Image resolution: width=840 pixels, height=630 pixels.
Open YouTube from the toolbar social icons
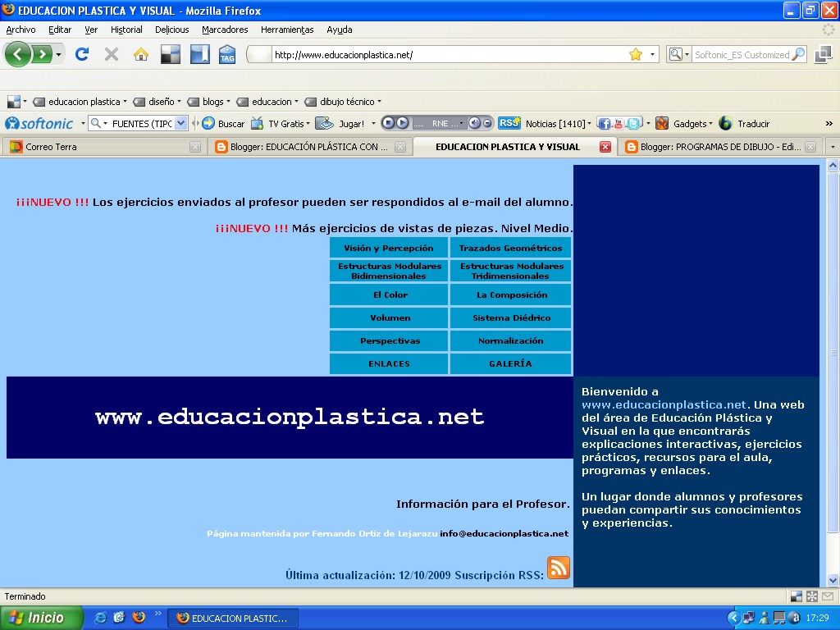[618, 122]
